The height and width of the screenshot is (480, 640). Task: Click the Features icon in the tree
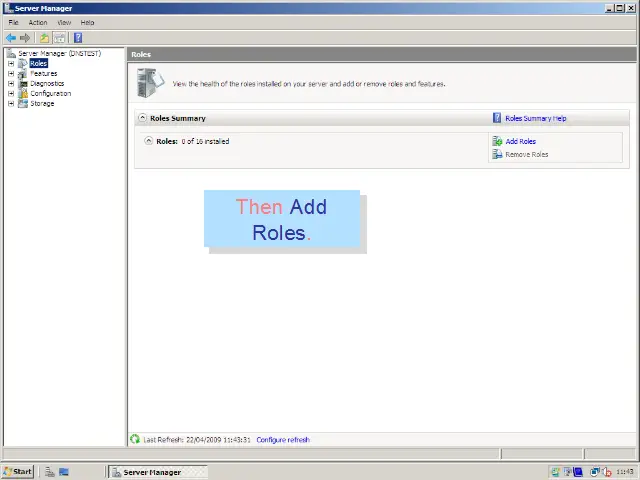click(23, 73)
